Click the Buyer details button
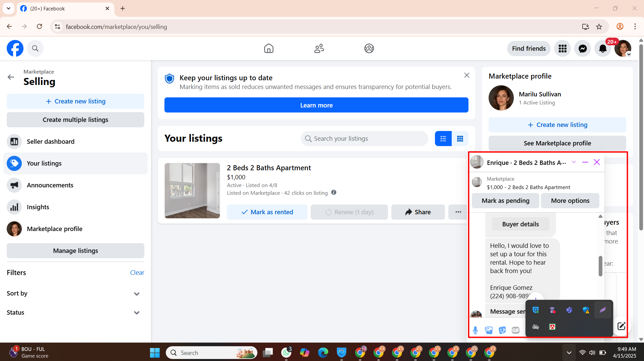 (520, 224)
